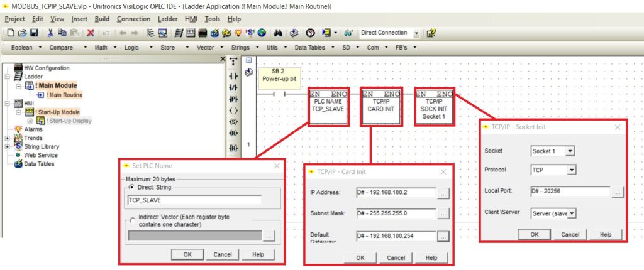Open the Socket 1 dropdown in Socket Init
The image size is (644, 270).
coord(570,151)
